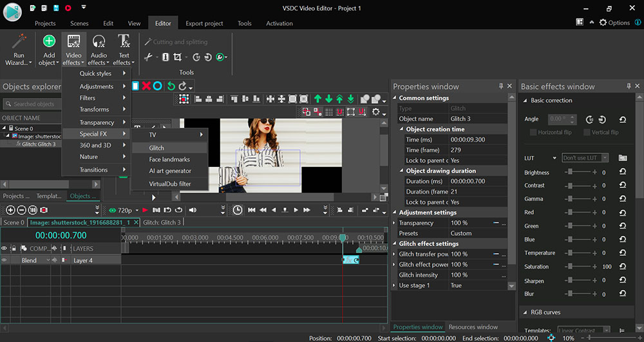This screenshot has height=342, width=644.
Task: Collapse the Glitch effect settings section
Action: click(x=395, y=244)
